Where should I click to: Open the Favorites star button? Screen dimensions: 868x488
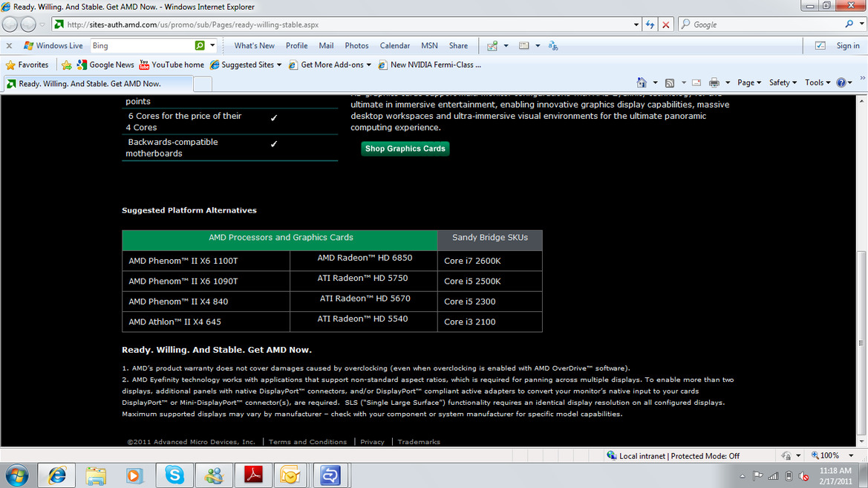tap(27, 65)
